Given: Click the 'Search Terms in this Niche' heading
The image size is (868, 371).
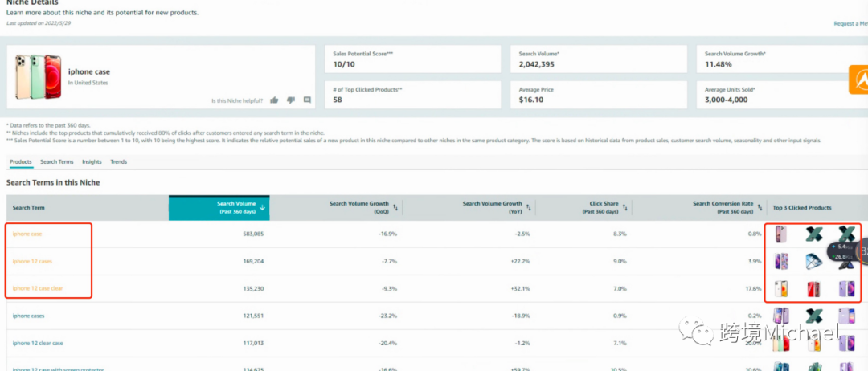Looking at the screenshot, I should click(52, 182).
